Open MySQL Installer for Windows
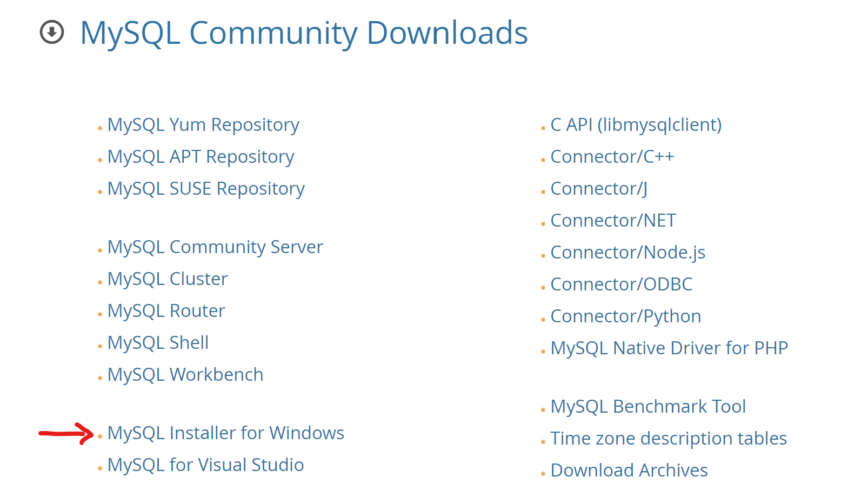 (x=226, y=433)
